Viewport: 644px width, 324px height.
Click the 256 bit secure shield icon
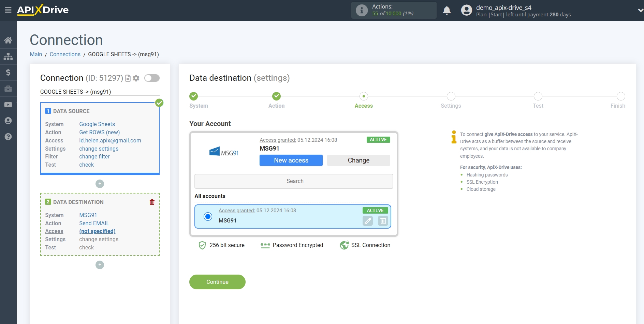(202, 245)
